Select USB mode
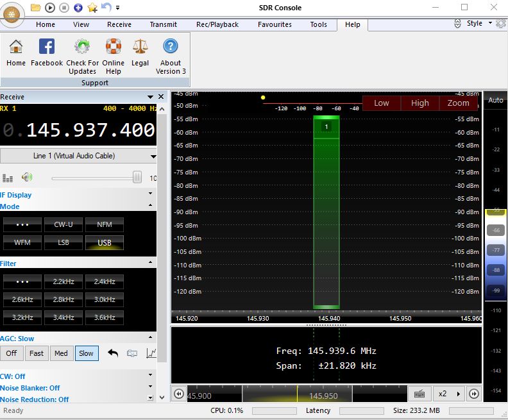508x420 pixels. click(x=105, y=242)
